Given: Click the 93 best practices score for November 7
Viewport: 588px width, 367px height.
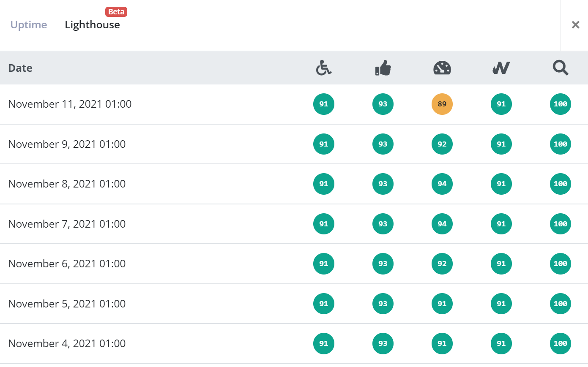Looking at the screenshot, I should [x=383, y=224].
